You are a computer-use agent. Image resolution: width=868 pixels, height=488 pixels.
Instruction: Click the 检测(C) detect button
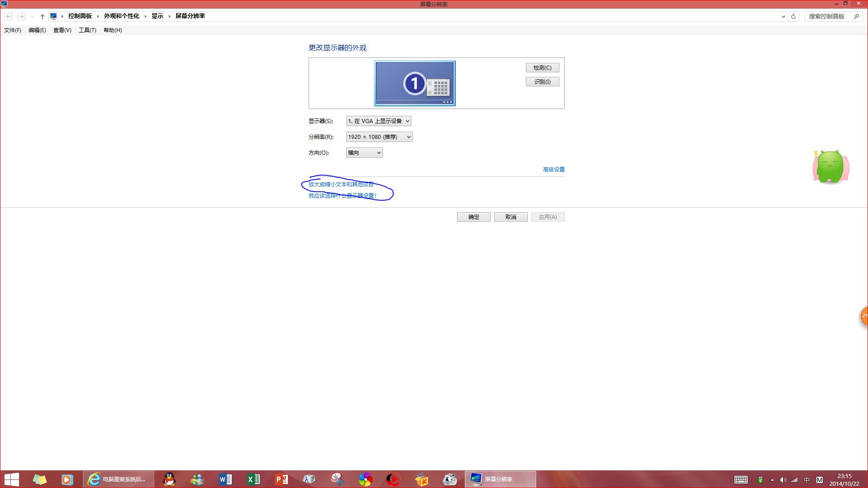tap(542, 68)
